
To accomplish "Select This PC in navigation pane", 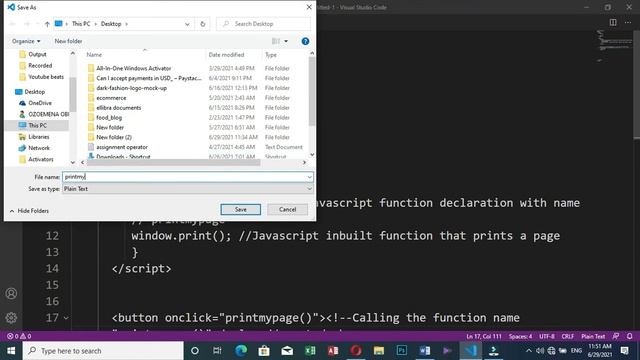I will coord(37,125).
